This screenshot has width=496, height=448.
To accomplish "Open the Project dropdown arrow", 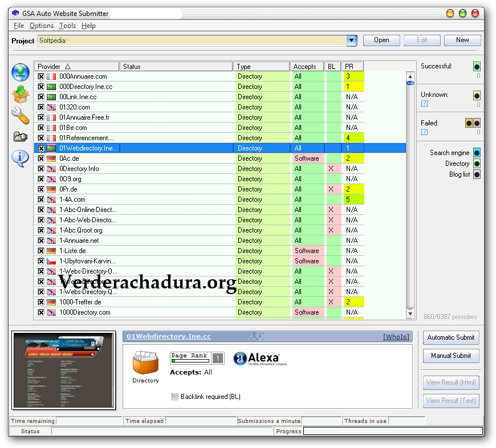I will coord(351,40).
